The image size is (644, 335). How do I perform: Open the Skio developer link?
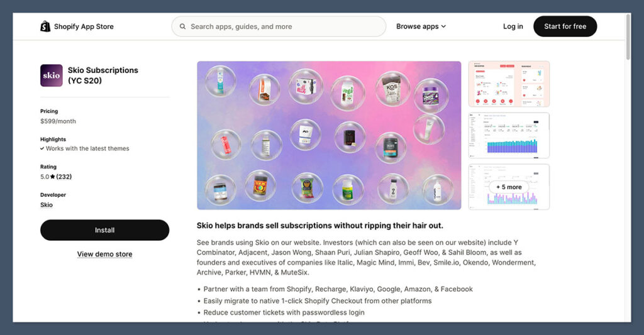click(x=47, y=205)
